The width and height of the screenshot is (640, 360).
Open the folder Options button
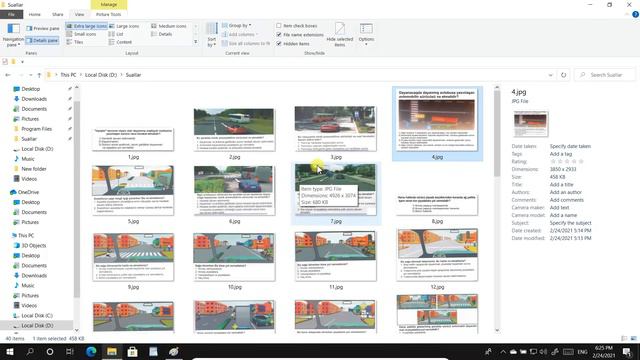coord(366,34)
